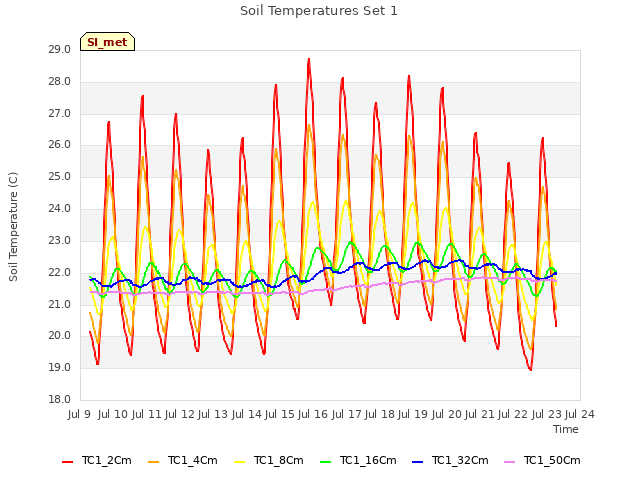
Task: Click the 29.0 y-axis tick label
Action: point(60,50)
